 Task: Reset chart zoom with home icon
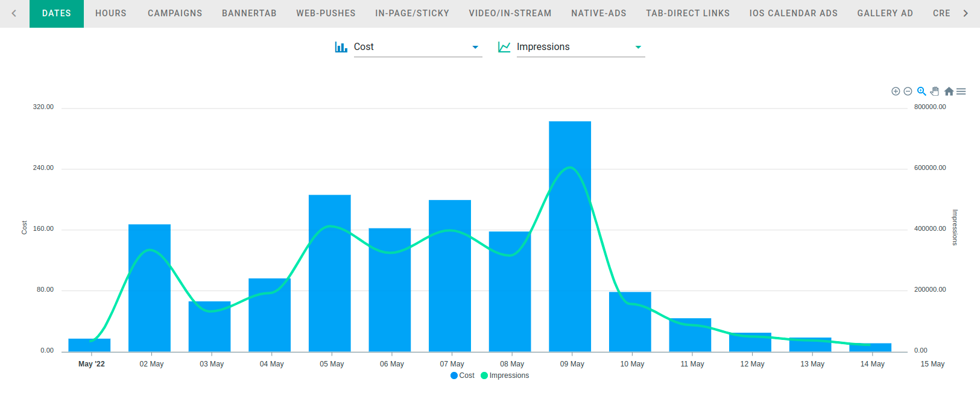949,92
